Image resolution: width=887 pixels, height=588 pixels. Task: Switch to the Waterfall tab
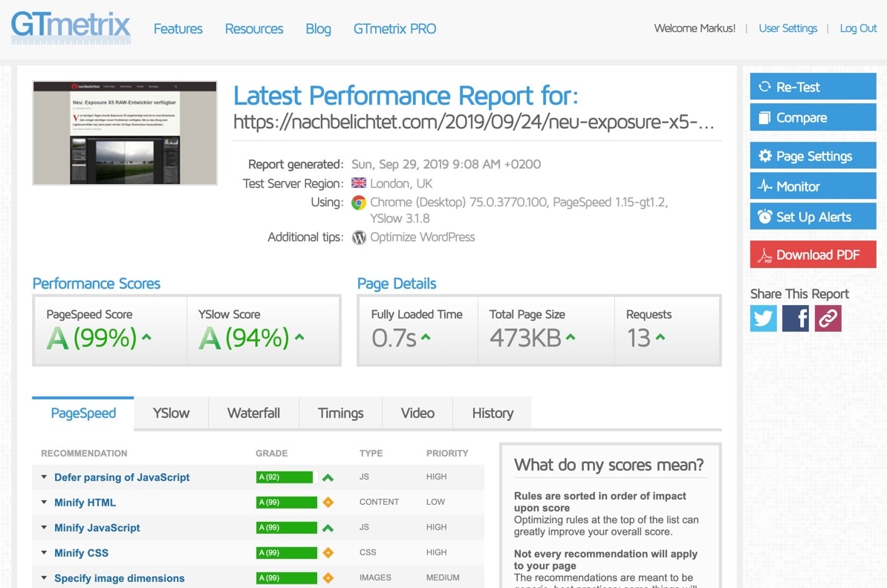(253, 414)
